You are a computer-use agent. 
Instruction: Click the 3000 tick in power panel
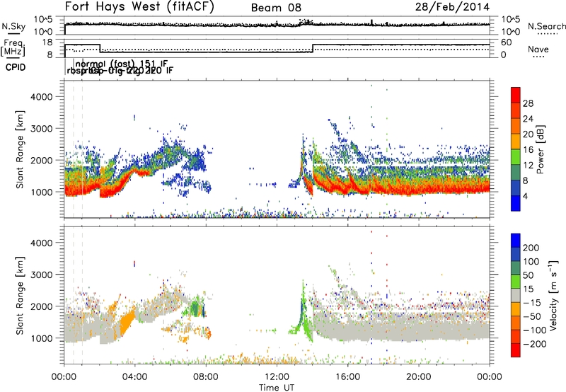tap(41, 129)
